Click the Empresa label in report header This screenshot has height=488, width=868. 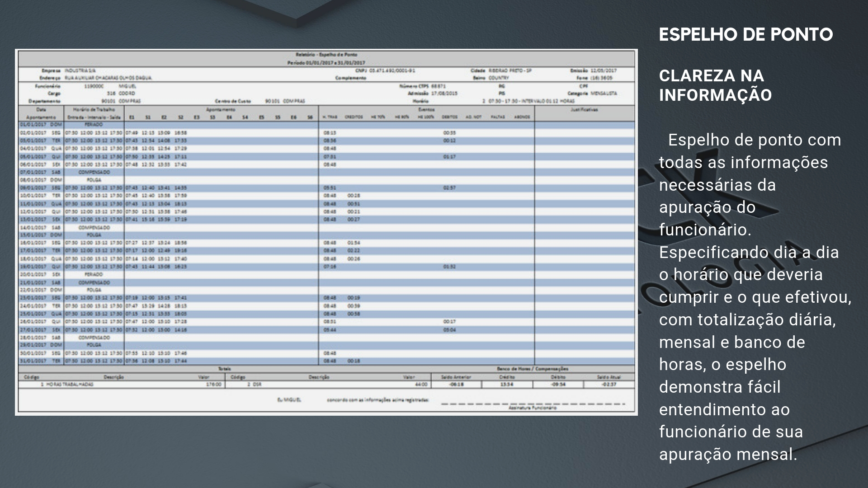51,71
